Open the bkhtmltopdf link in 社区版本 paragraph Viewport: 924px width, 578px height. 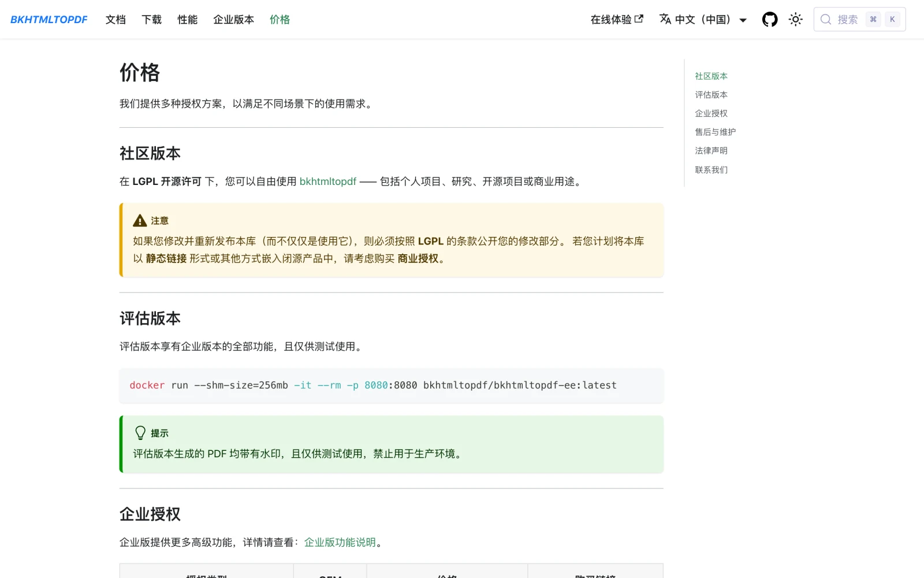pyautogui.click(x=328, y=181)
